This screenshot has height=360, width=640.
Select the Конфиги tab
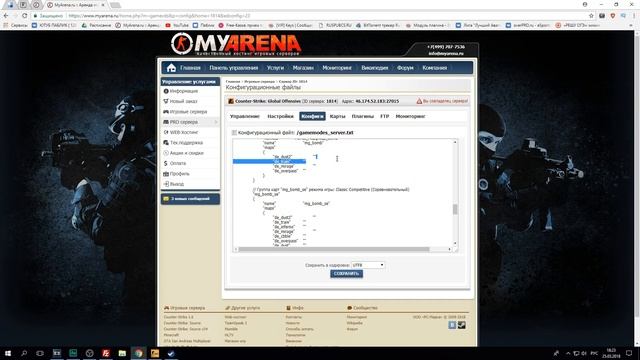pos(312,116)
